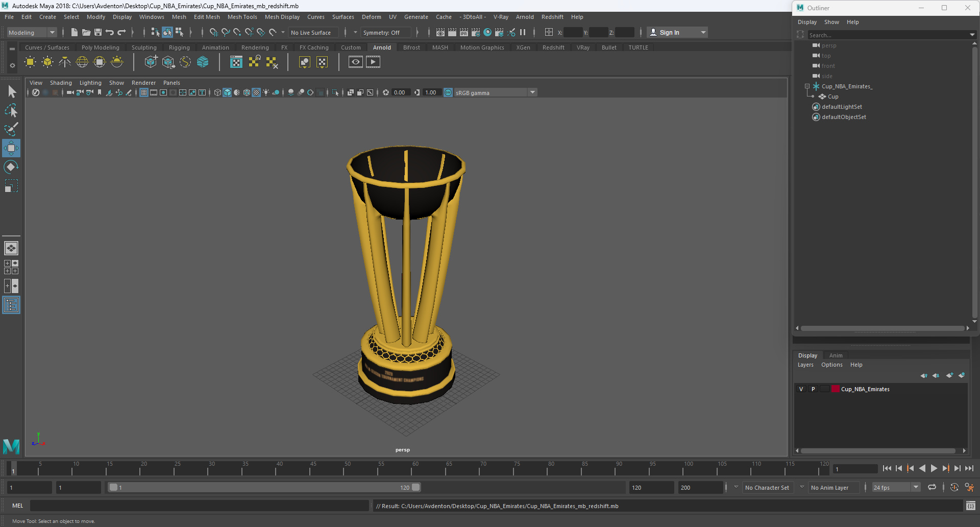Toggle looping playback button

(932, 488)
